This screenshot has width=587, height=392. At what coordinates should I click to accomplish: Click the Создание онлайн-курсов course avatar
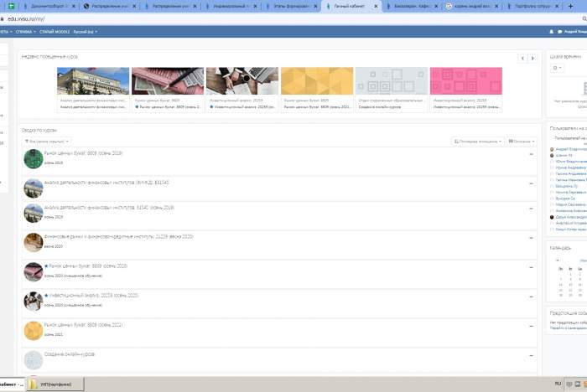pos(33,360)
